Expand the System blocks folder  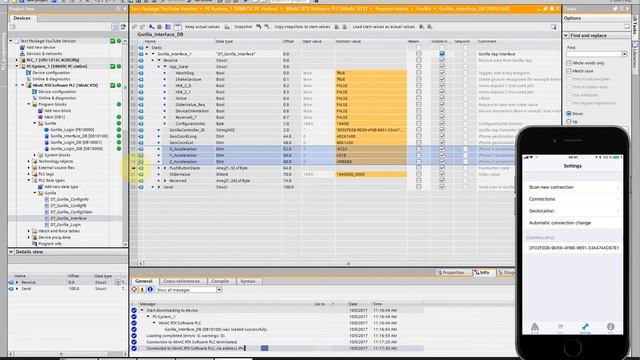[35, 155]
